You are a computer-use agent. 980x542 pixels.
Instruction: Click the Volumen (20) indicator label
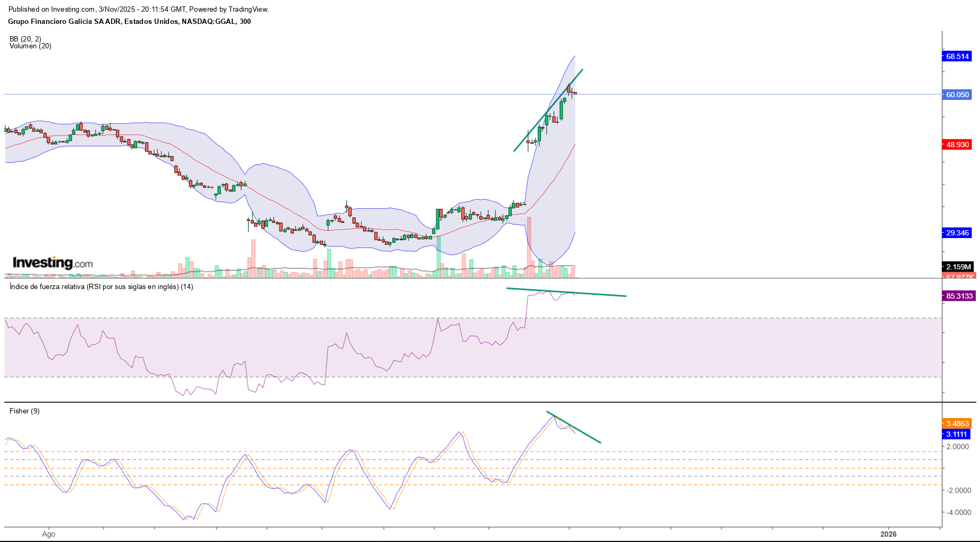(30, 46)
